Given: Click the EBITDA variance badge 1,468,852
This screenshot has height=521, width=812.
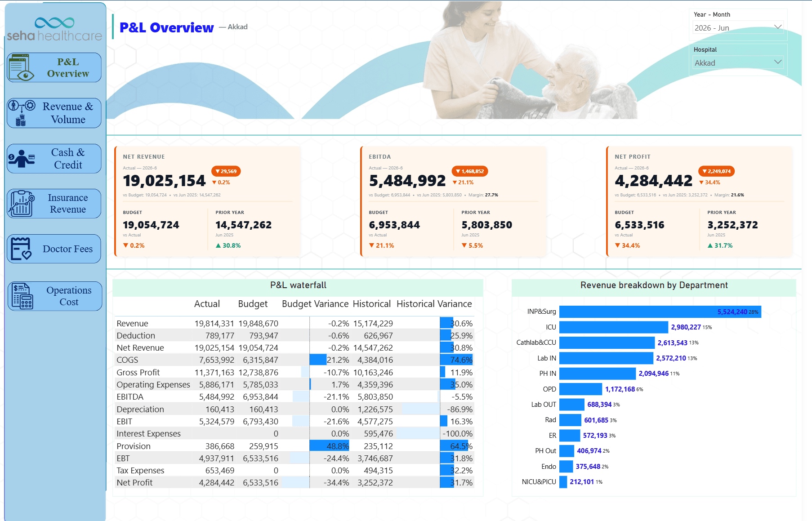Looking at the screenshot, I should tap(470, 171).
